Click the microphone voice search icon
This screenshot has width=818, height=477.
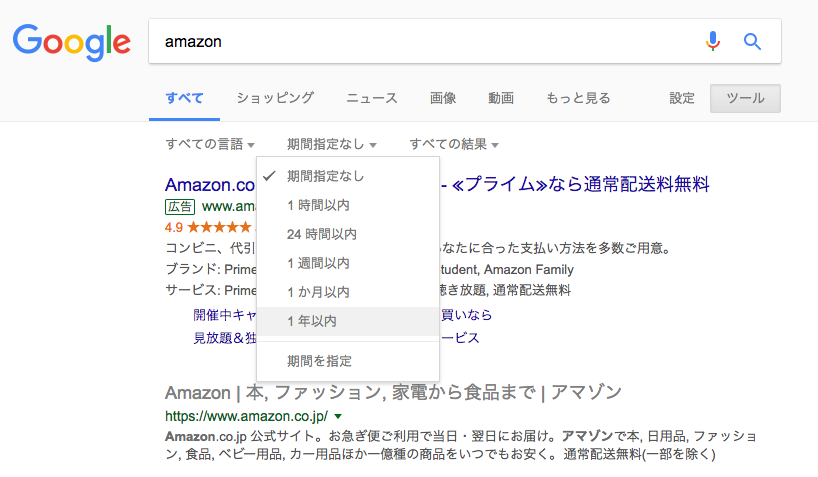click(713, 41)
